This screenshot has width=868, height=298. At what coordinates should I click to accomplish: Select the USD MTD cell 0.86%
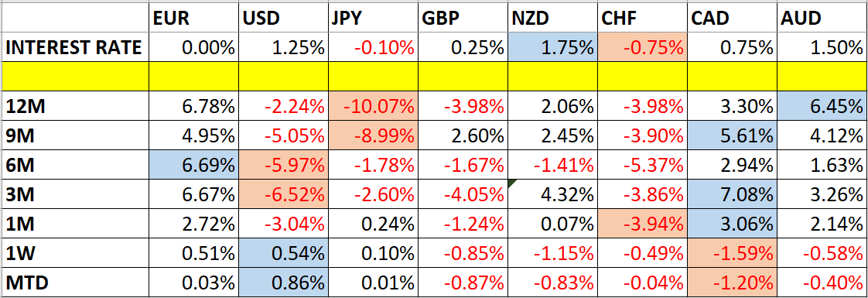pyautogui.click(x=283, y=282)
